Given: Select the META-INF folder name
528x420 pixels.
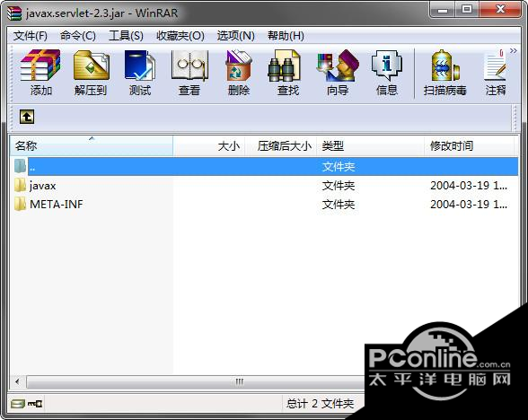Looking at the screenshot, I should pos(57,205).
